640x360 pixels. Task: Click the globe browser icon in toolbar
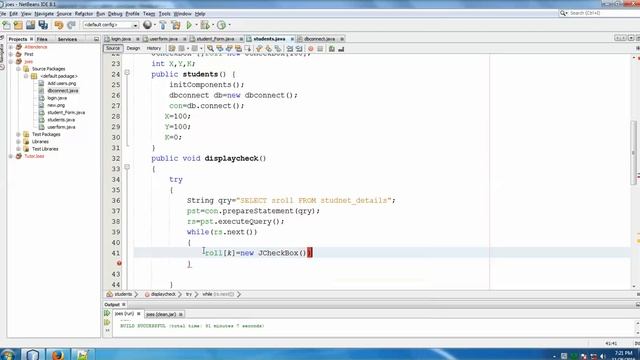147,25
